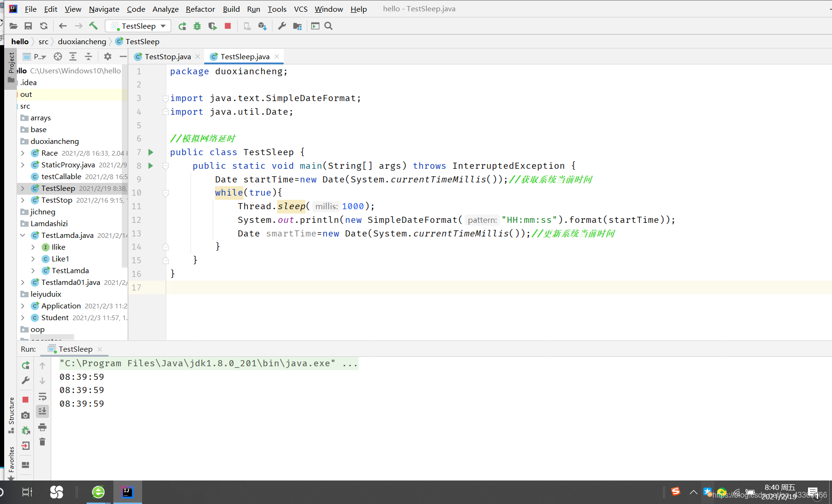Expand Application class node
This screenshot has width=832, height=504.
pyautogui.click(x=23, y=306)
